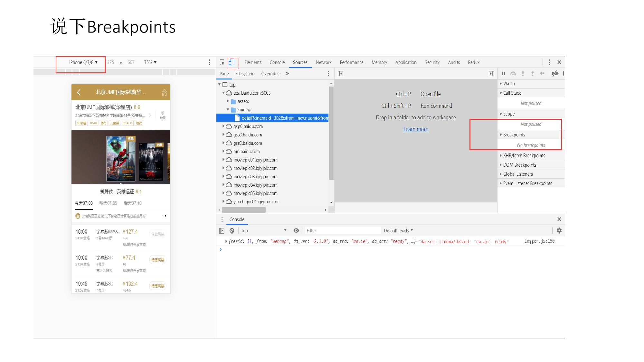The image size is (644, 362).
Task: Open console settings gear icon
Action: [x=559, y=231]
